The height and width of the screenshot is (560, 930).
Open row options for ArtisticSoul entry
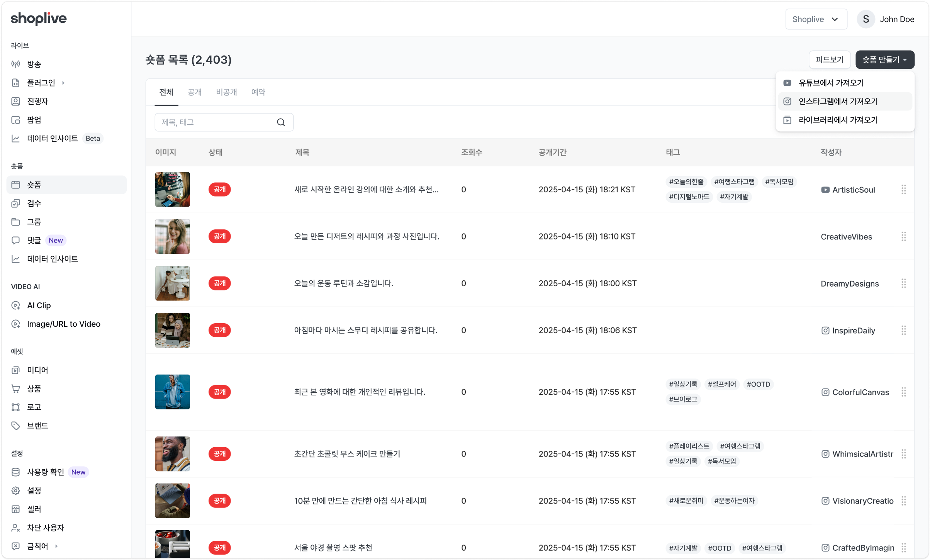point(903,190)
